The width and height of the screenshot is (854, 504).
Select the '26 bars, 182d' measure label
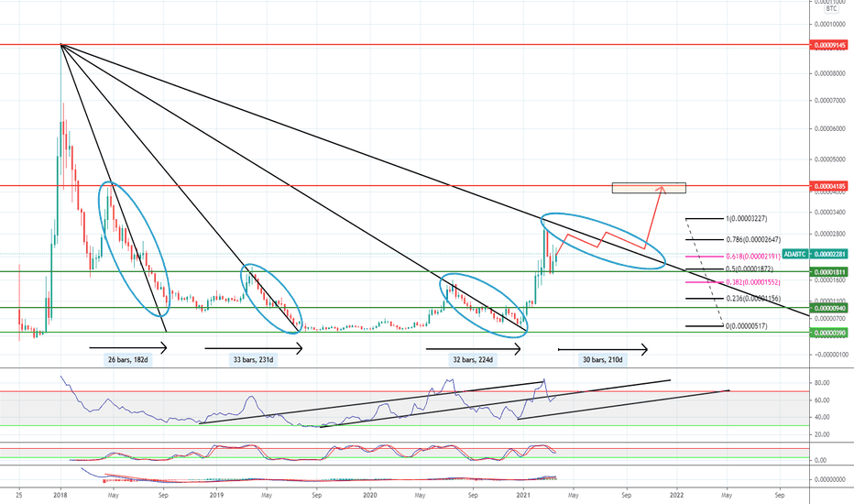[128, 359]
